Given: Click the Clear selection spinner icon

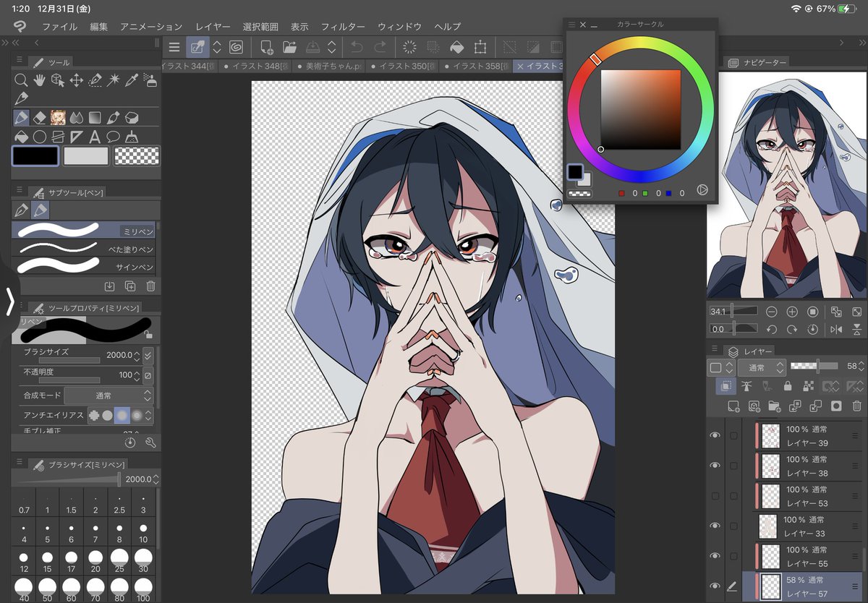Looking at the screenshot, I should pos(409,48).
